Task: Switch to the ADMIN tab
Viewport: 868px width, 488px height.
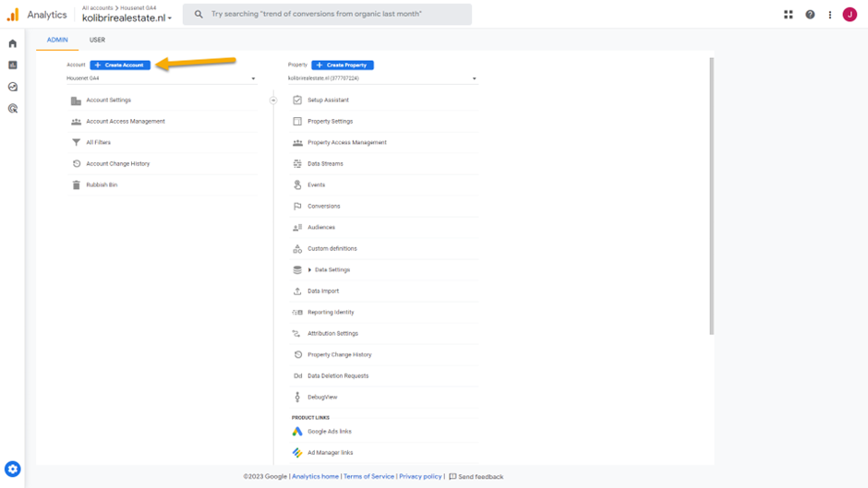Action: tap(57, 40)
